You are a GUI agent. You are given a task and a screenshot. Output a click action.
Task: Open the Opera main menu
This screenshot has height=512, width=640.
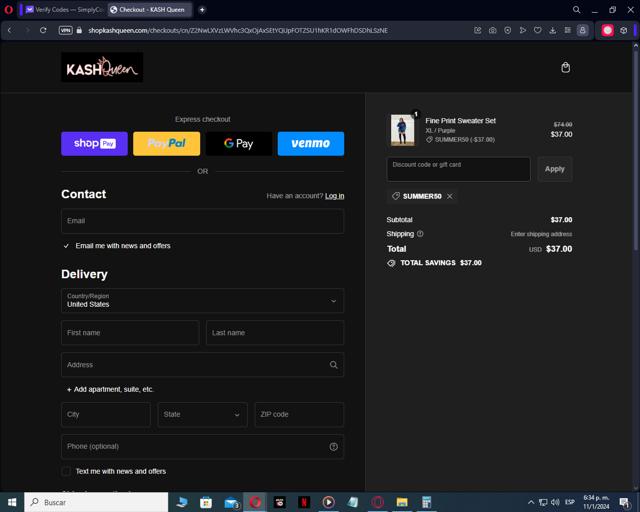(x=9, y=9)
